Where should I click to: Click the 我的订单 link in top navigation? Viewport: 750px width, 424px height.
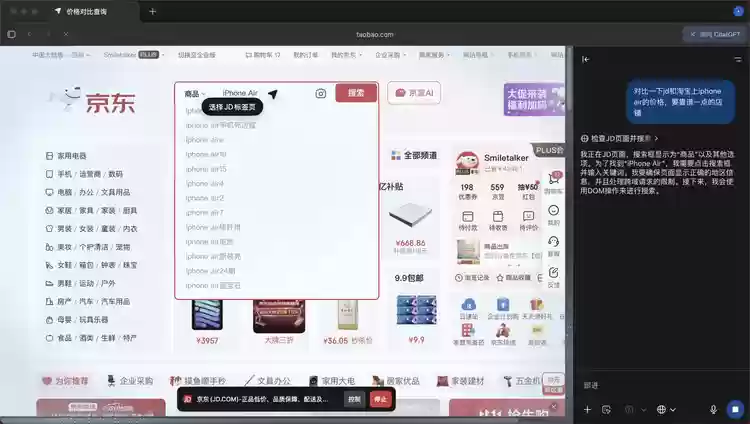(305, 55)
